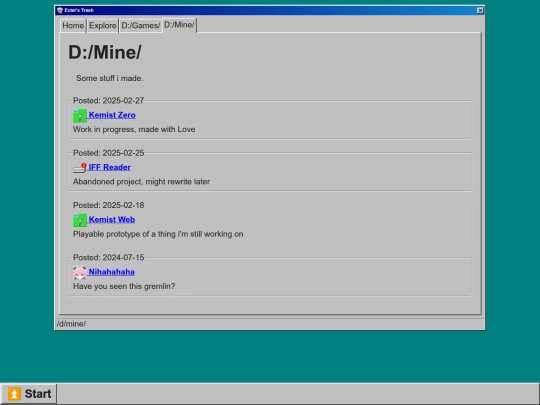Click 'Posted: 2025-02-27' date label

click(x=108, y=101)
